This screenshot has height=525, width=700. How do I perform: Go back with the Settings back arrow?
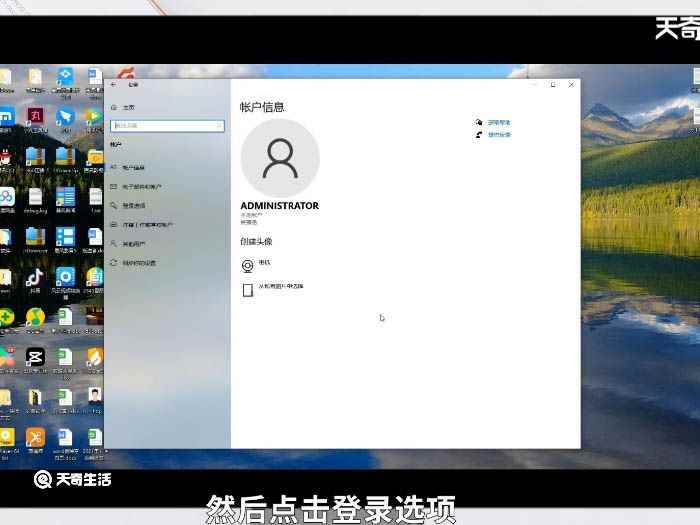tap(114, 84)
